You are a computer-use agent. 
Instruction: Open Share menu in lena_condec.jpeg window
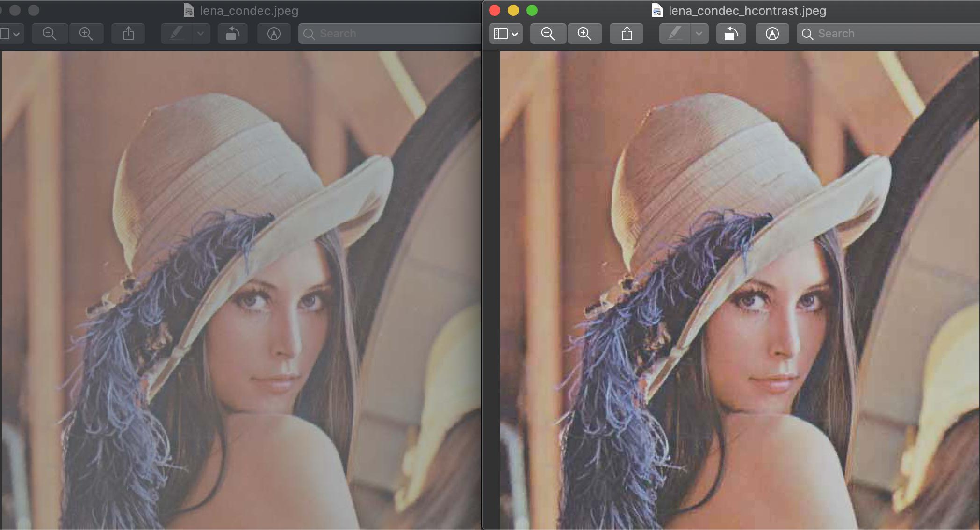[128, 34]
